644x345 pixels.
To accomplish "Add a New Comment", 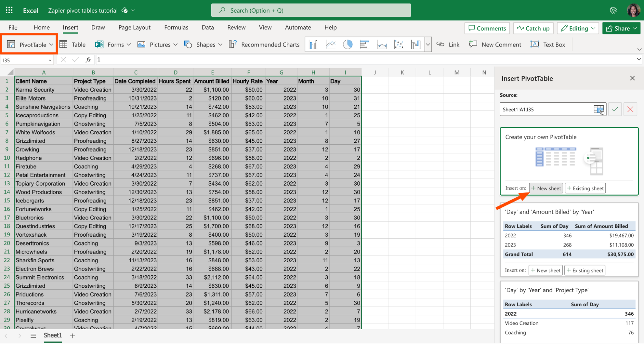I will (495, 44).
